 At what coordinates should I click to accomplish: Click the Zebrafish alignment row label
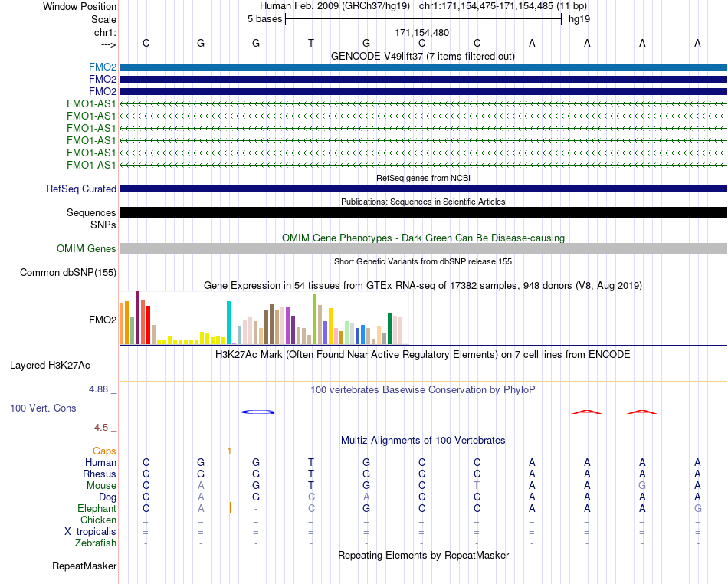[96, 543]
